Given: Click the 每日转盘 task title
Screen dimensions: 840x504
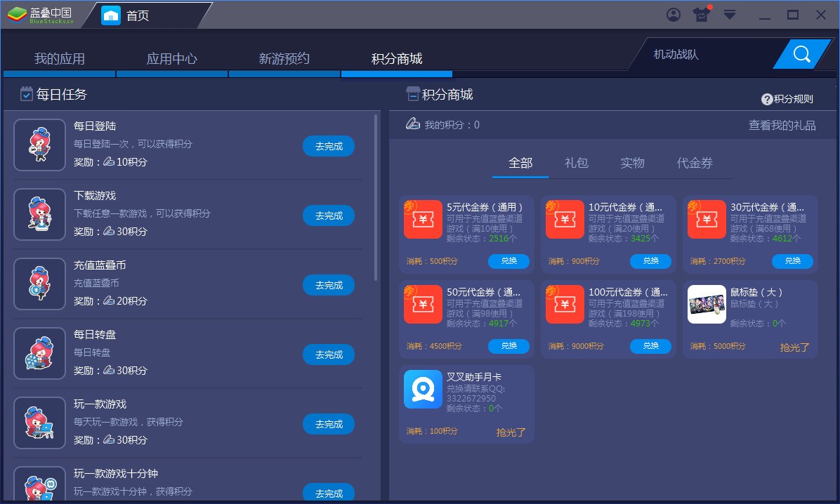Looking at the screenshot, I should (95, 335).
